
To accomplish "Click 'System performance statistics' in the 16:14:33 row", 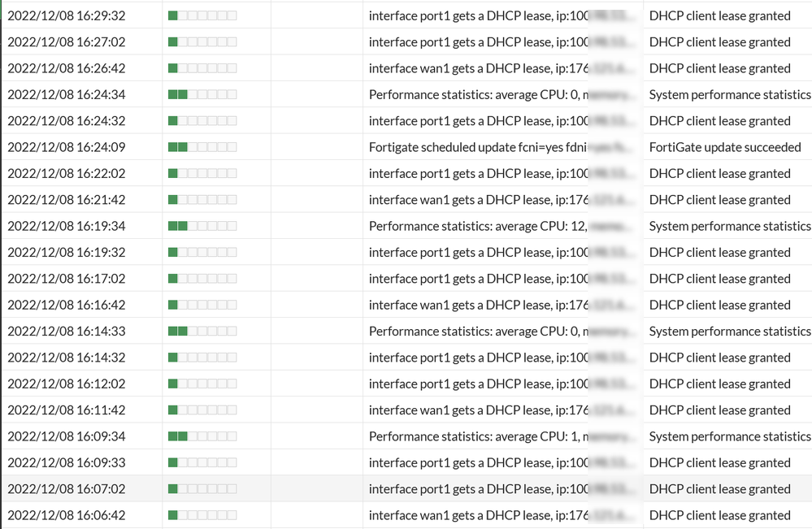I will click(729, 332).
